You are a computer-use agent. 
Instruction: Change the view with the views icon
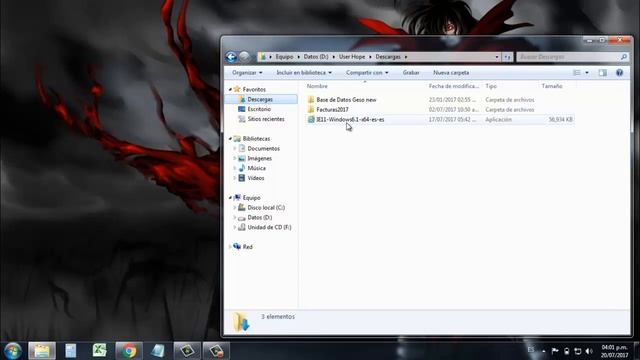(x=577, y=73)
